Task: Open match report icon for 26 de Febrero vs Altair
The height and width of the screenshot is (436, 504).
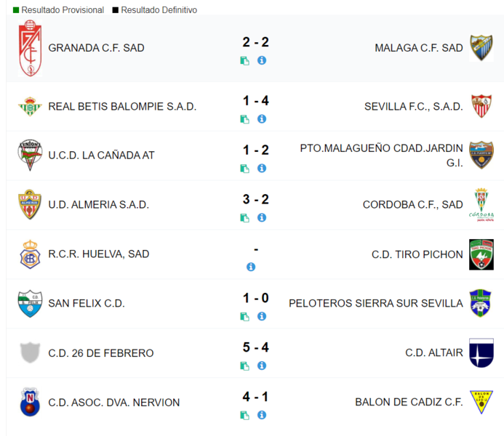Action: (244, 366)
